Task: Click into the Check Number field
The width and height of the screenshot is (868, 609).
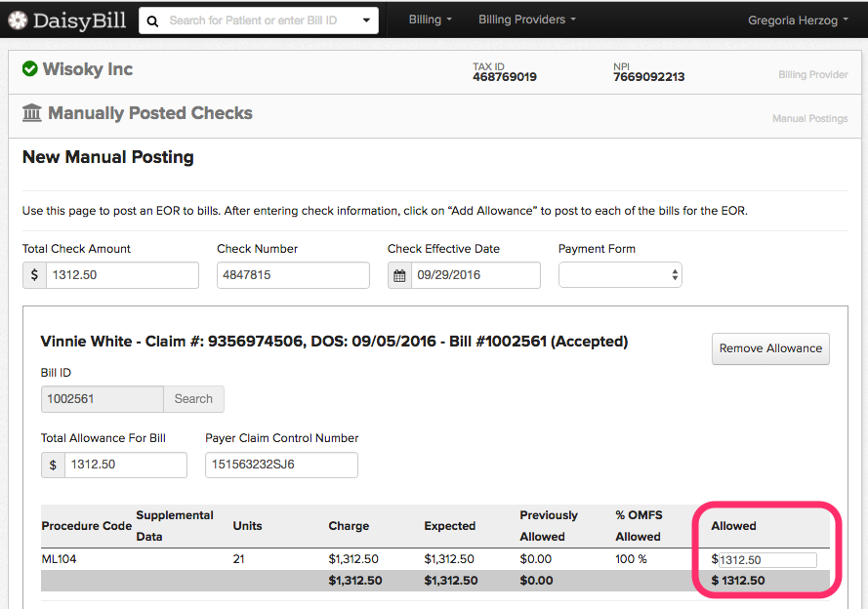Action: 293,275
